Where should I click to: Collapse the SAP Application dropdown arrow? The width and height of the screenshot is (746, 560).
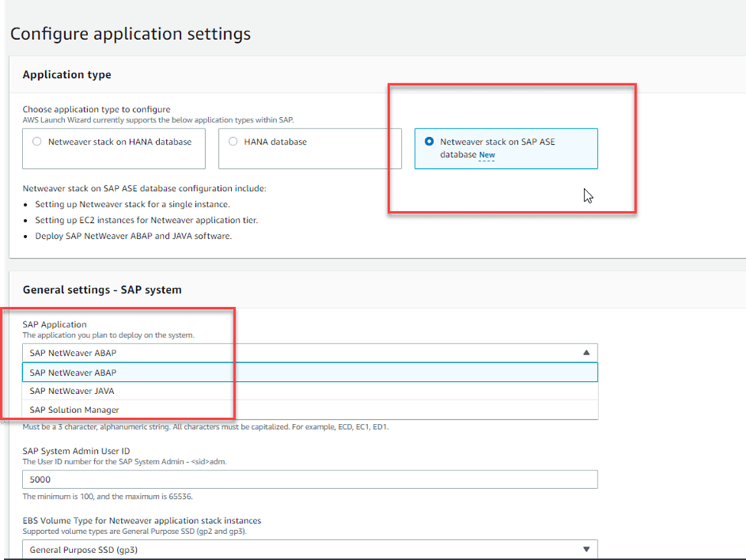pos(586,353)
